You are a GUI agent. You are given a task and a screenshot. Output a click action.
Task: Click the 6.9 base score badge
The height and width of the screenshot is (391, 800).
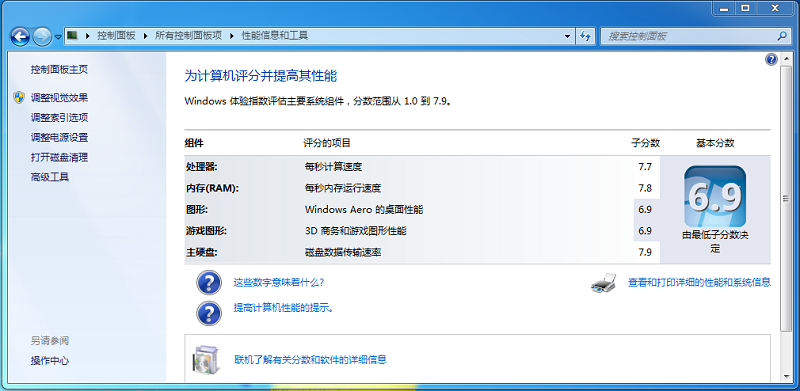[x=715, y=197]
